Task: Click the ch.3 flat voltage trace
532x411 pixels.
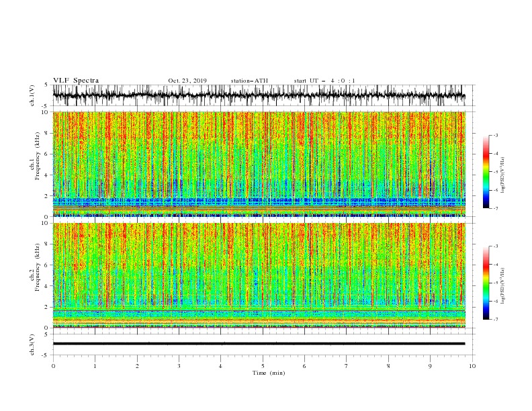Action: pyautogui.click(x=259, y=344)
